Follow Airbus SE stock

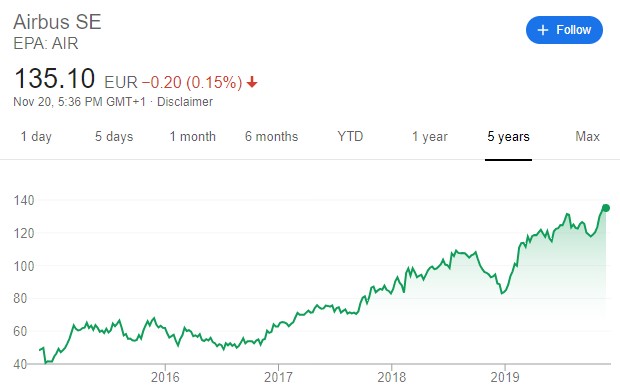tap(564, 30)
